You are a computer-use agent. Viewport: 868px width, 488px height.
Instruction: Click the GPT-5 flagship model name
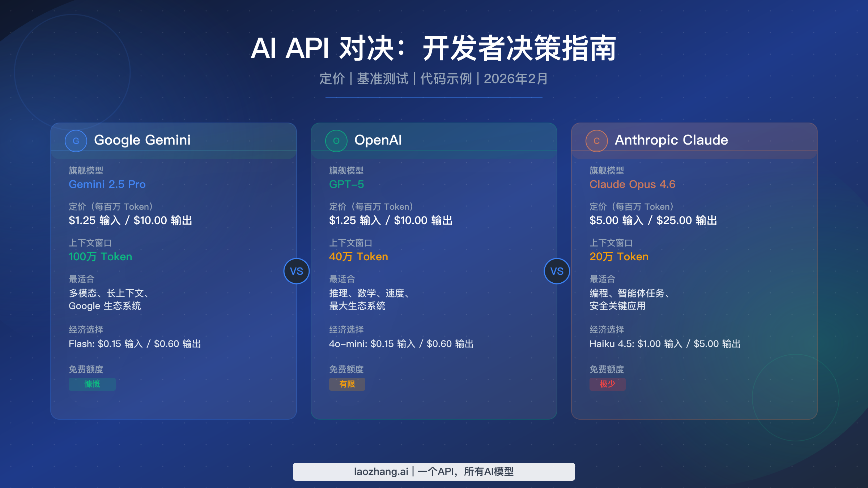pyautogui.click(x=346, y=184)
